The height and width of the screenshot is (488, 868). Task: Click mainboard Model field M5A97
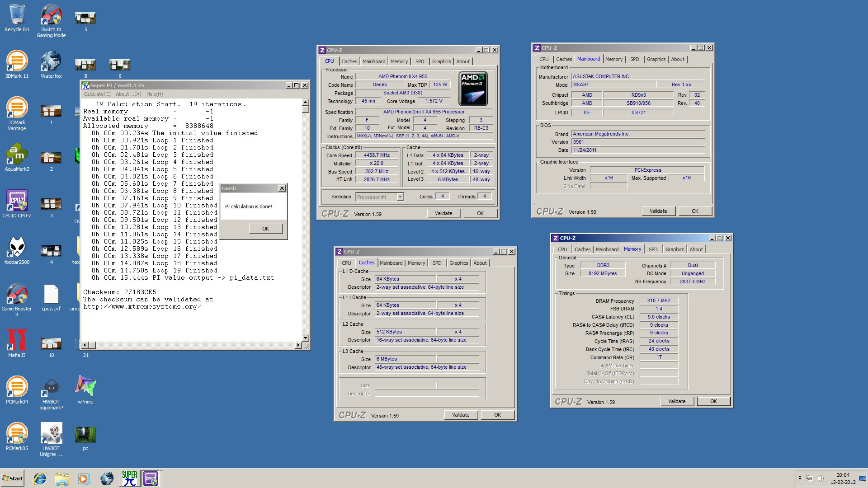pos(614,84)
